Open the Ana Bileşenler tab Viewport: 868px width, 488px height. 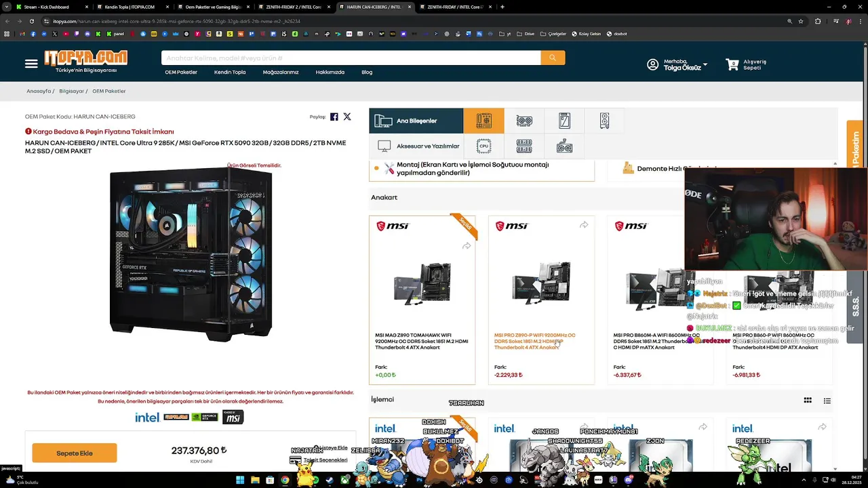click(416, 121)
